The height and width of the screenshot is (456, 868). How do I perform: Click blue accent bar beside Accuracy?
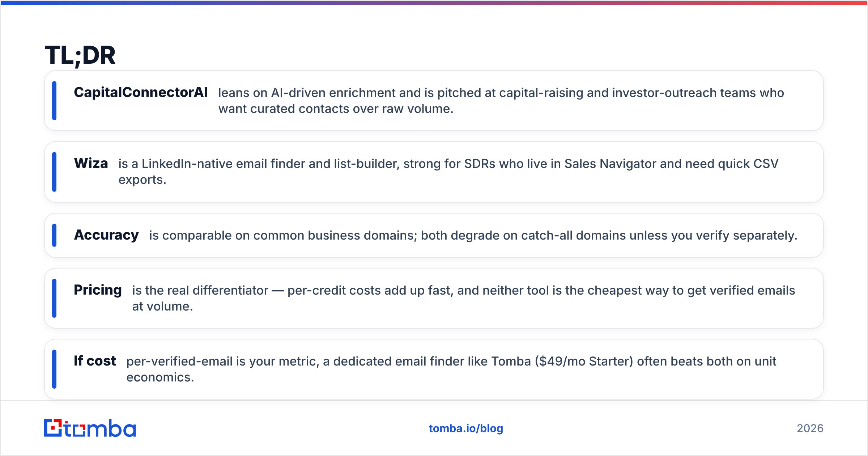(54, 235)
